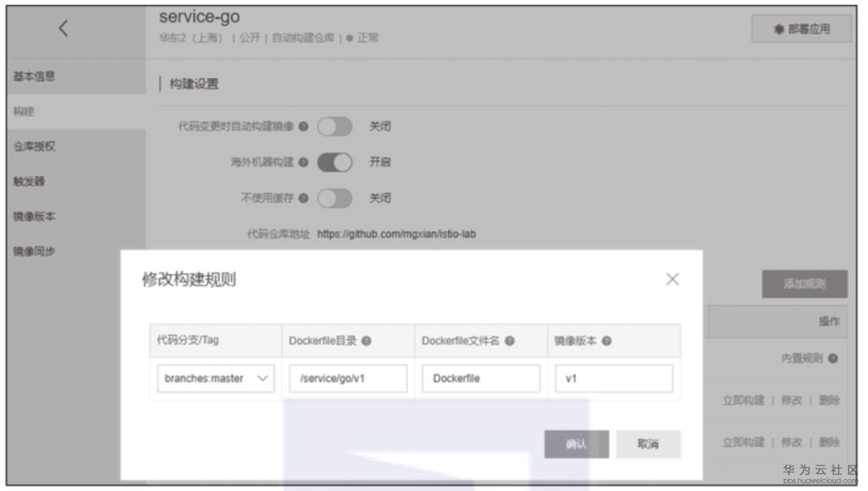
Task: Turn off the 海外机器构建 switch
Action: tap(335, 162)
